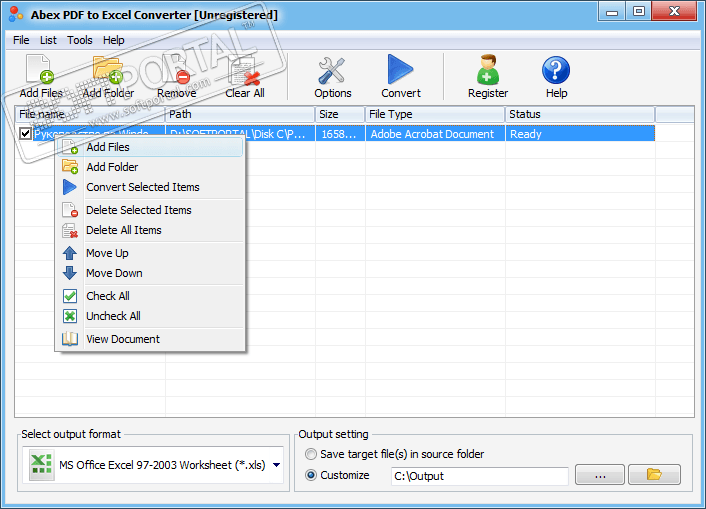This screenshot has height=509, width=706.
Task: Click the Register toolbar icon
Action: pyautogui.click(x=488, y=70)
